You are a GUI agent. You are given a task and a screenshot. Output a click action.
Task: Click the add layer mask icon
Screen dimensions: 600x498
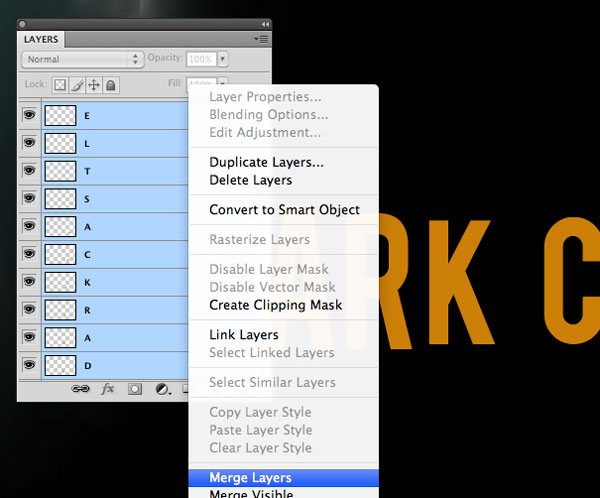[135, 389]
